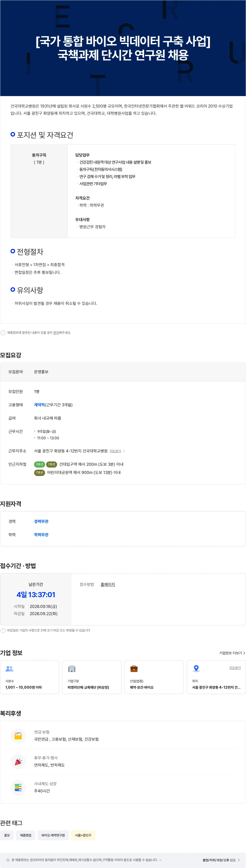Click the remaining time 4일 countdown
Viewport: 246px width, 868px height.
pyautogui.click(x=36, y=595)
